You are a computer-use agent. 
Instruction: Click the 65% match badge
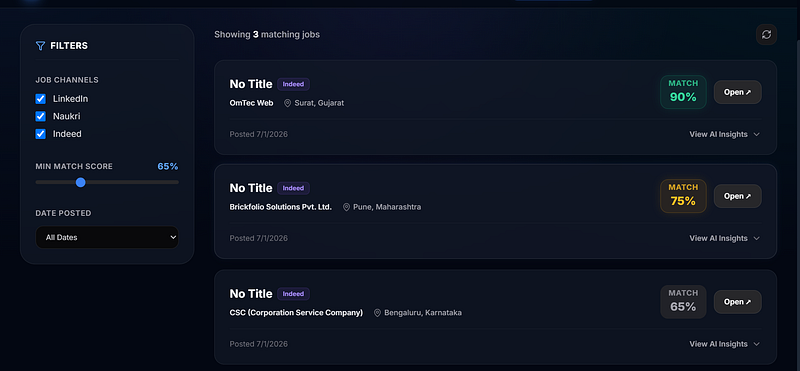tap(683, 302)
